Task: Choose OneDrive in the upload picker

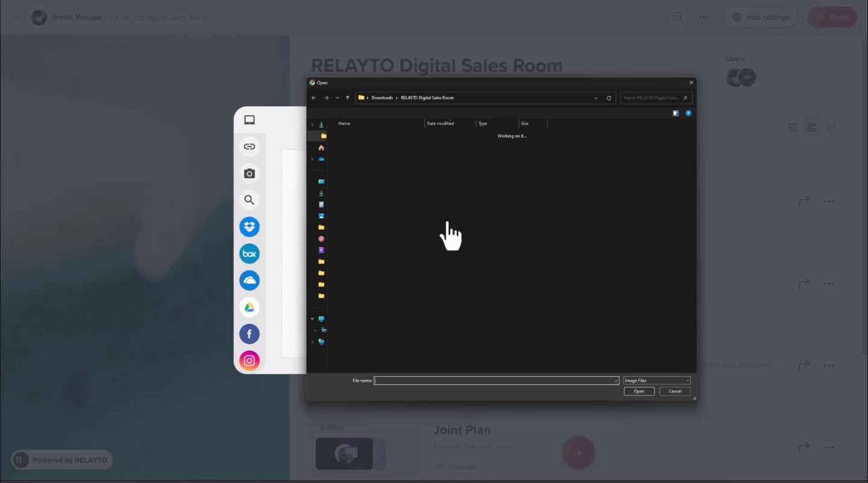Action: tap(250, 280)
